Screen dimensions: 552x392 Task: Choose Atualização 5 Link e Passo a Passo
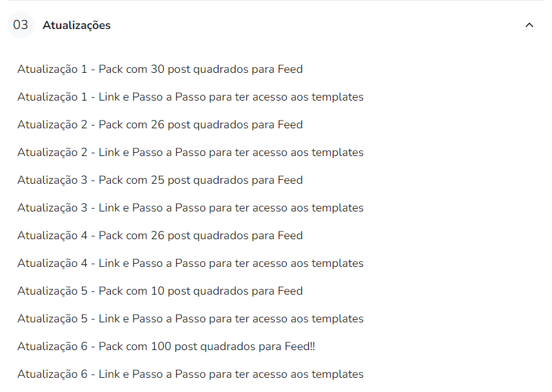[x=190, y=318]
